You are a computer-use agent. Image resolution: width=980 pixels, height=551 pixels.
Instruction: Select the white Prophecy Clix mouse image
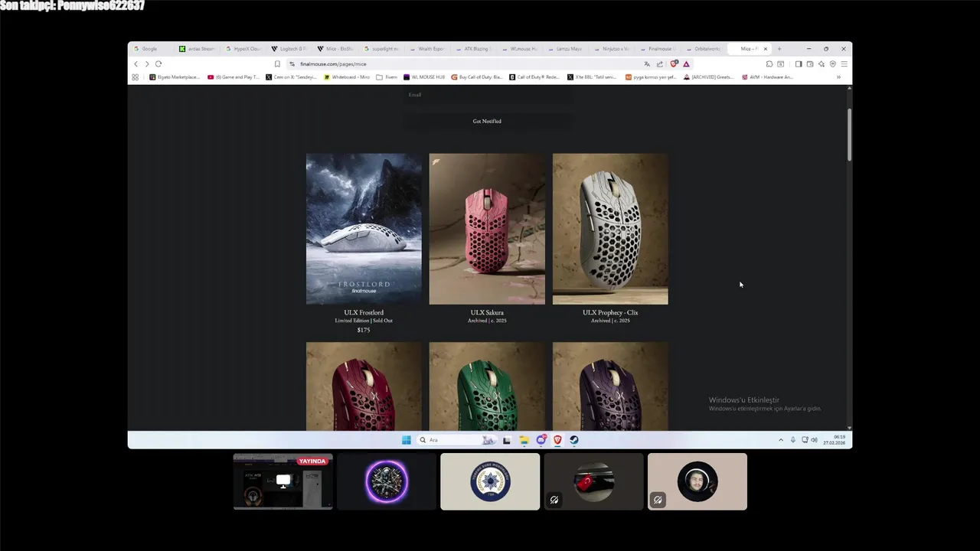tap(610, 229)
